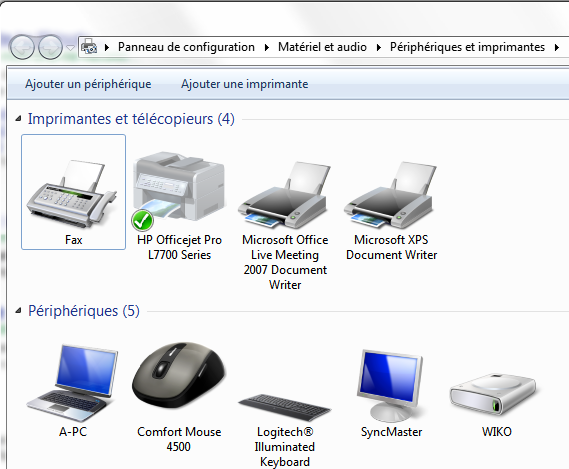The image size is (569, 469).
Task: Select the Comfort Mouse 4500 icon
Action: click(179, 376)
